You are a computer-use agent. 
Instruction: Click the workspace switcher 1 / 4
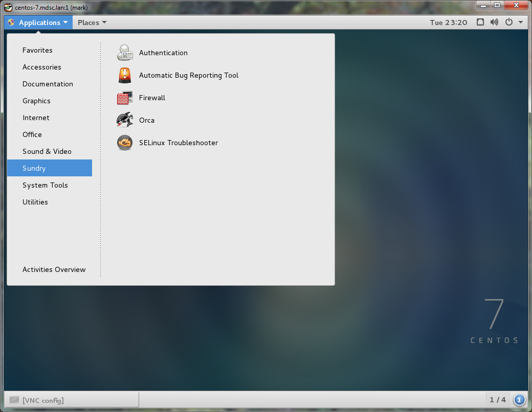coord(497,400)
